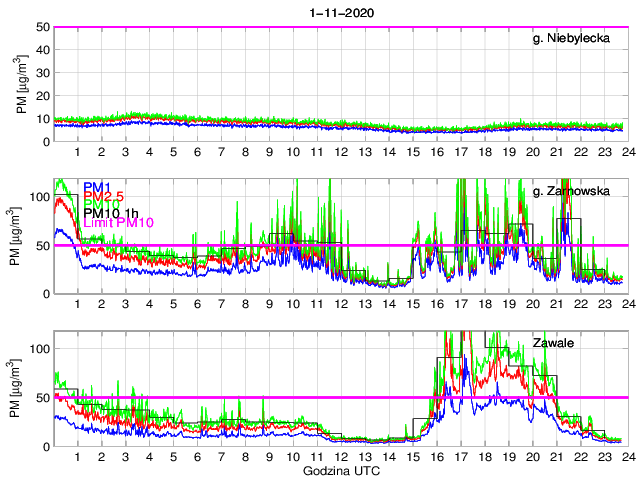
Task: Click the 100 tick on middle panel's y-axis
Action: tap(37, 197)
